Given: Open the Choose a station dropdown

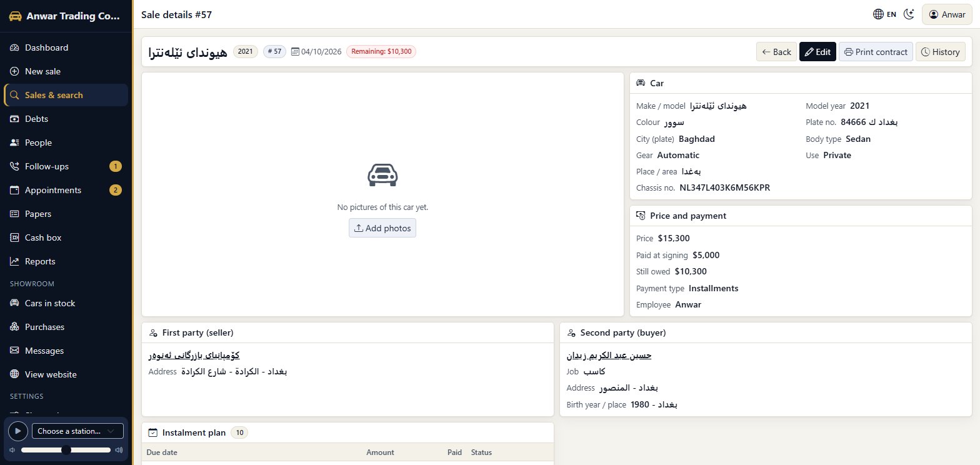Looking at the screenshot, I should coord(77,431).
